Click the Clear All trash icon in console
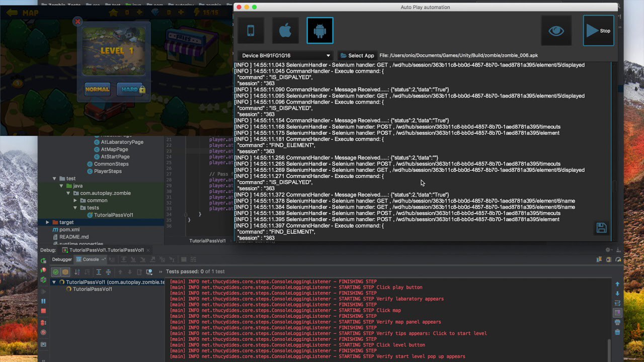The width and height of the screenshot is (644, 362). (618, 332)
